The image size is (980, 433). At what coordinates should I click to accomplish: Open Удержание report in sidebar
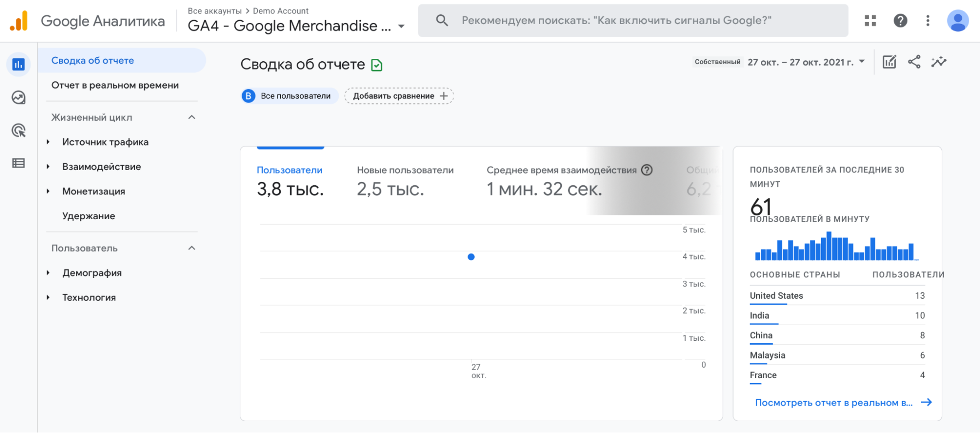[89, 216]
